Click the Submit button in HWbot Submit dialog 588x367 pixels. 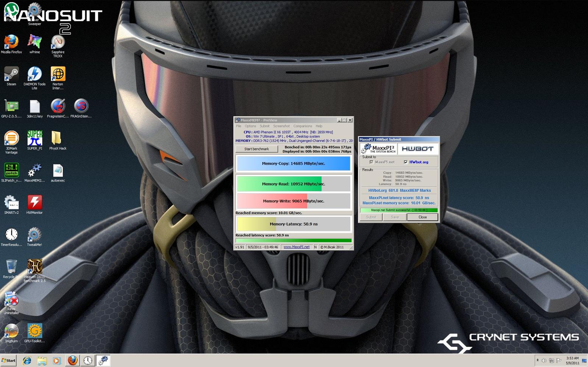pos(371,217)
